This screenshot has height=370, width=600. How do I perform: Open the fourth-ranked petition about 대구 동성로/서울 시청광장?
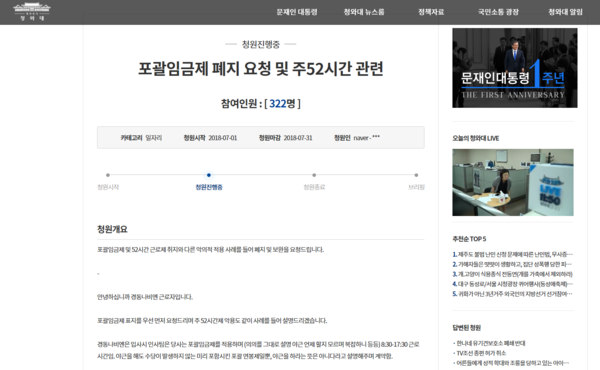[512, 284]
